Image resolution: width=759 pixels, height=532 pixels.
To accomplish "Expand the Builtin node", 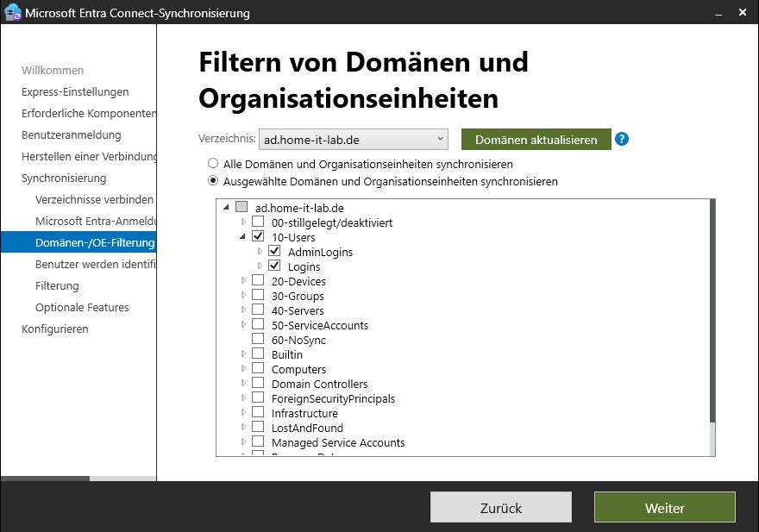I will click(243, 354).
